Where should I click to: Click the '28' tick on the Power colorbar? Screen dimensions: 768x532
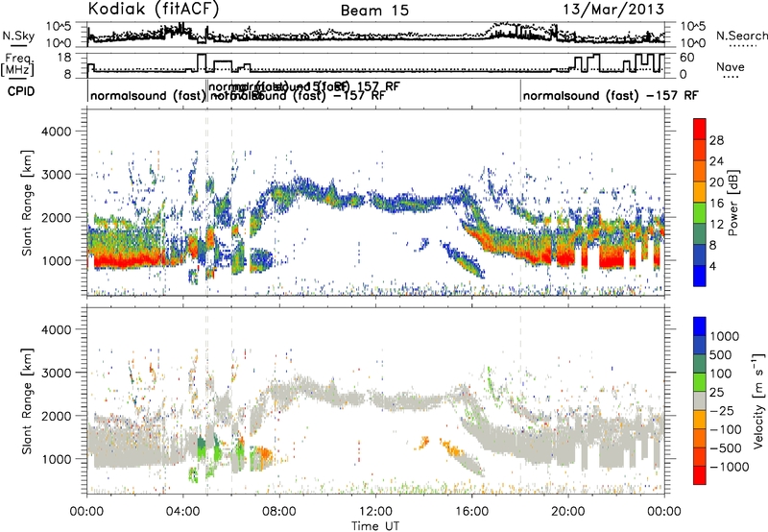pos(716,140)
